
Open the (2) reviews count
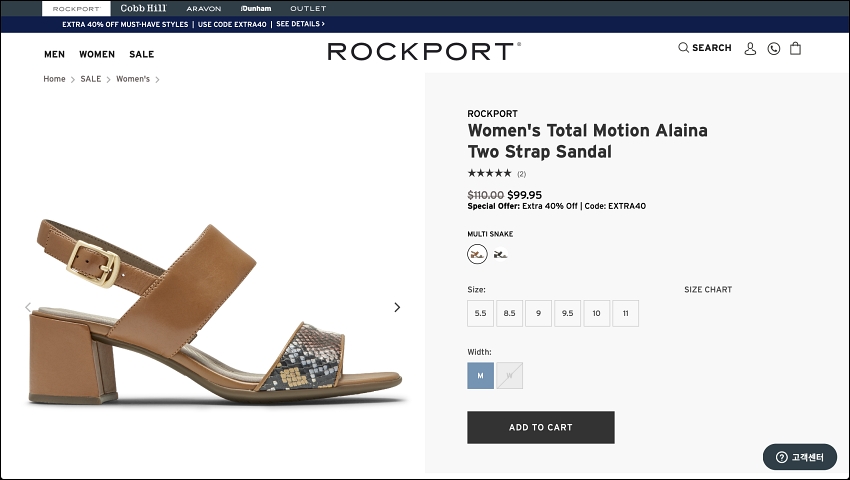coord(521,174)
